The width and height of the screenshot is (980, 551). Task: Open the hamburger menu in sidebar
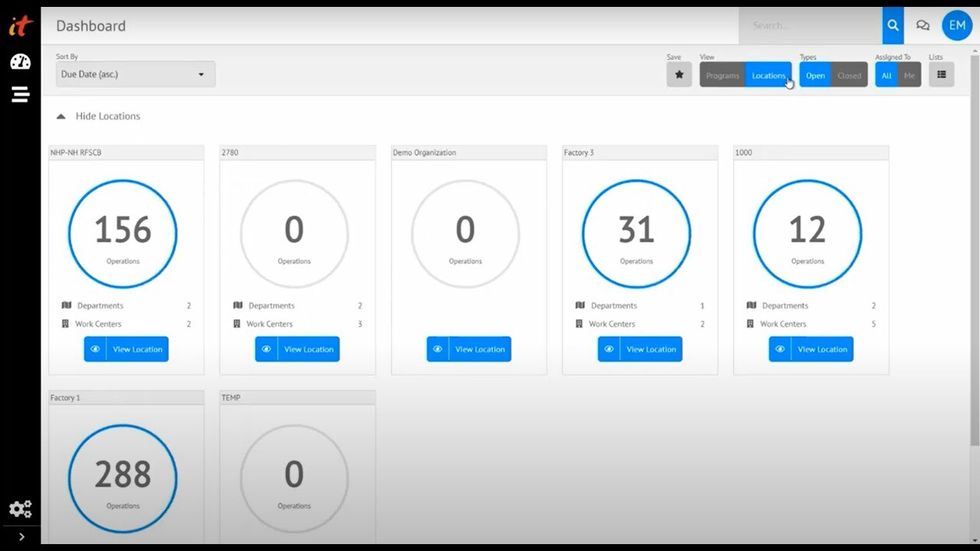(x=20, y=94)
